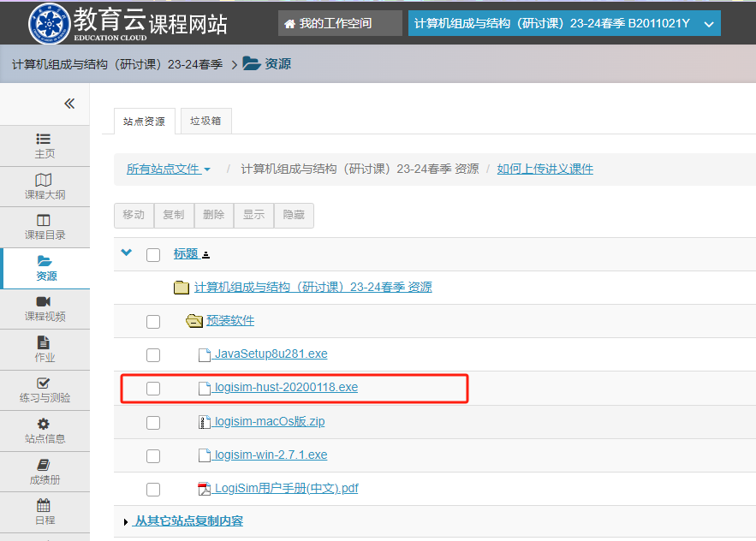Click the open-folder icon in breadcrumb
This screenshot has width=756, height=541.
point(252,63)
